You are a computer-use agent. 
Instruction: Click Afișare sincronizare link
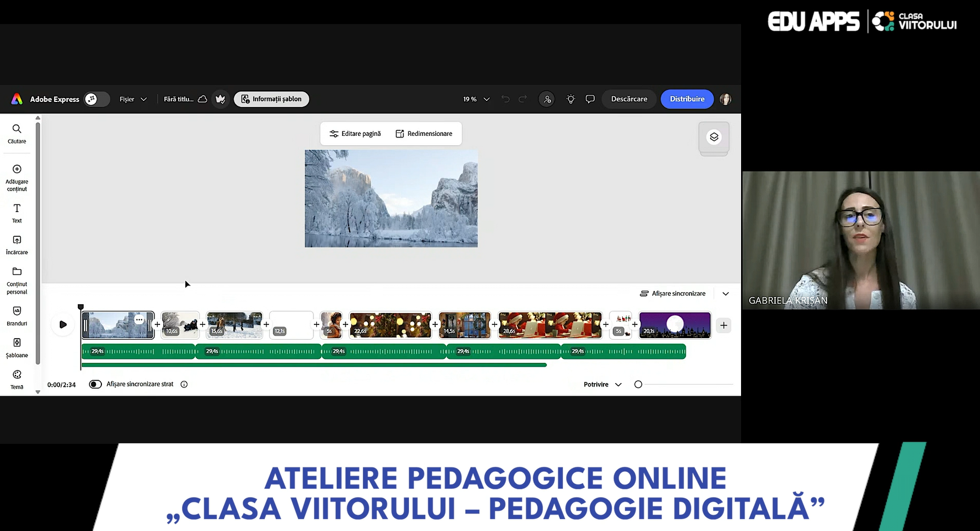click(673, 294)
